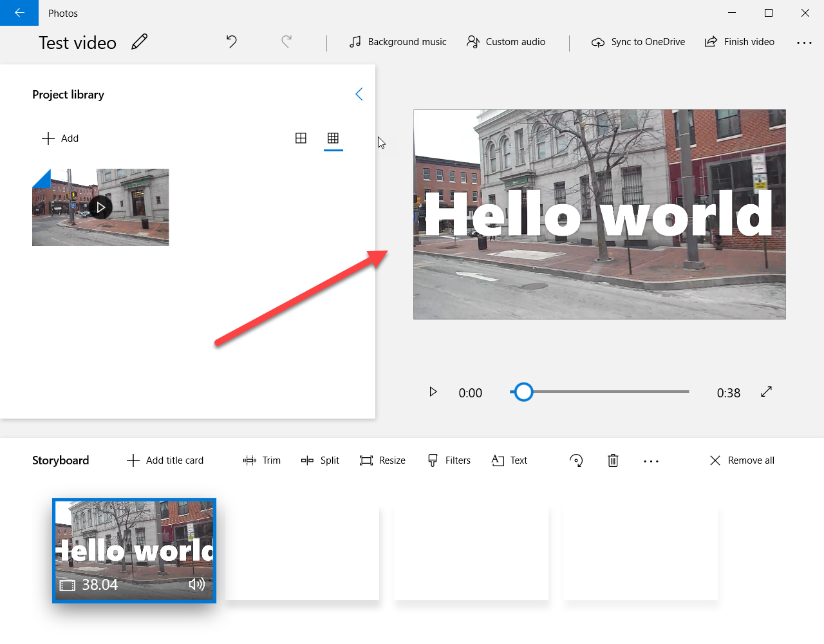
Task: Open the Filters tool
Action: tap(449, 460)
